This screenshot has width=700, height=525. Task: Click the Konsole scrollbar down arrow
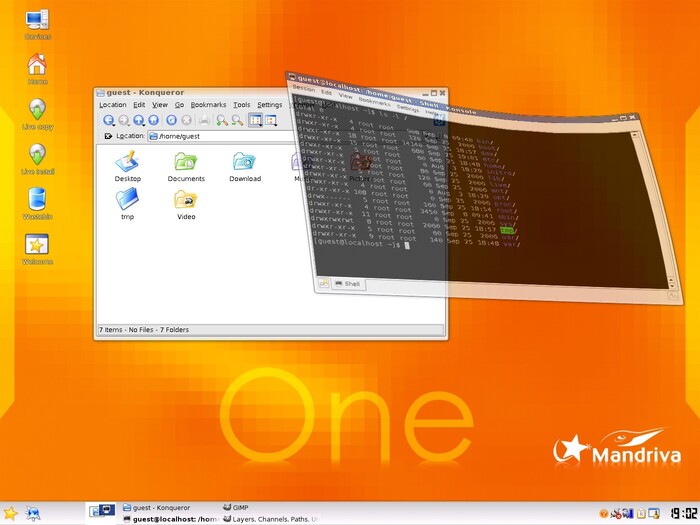[671, 284]
